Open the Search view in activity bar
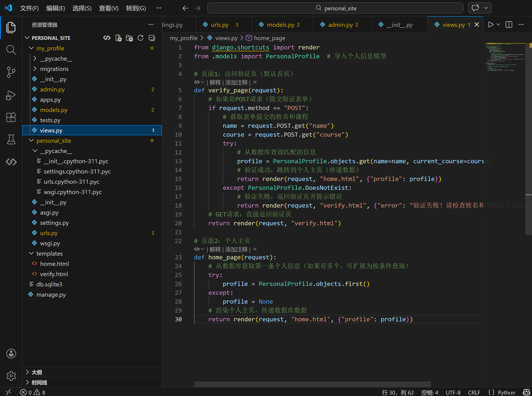 11,50
